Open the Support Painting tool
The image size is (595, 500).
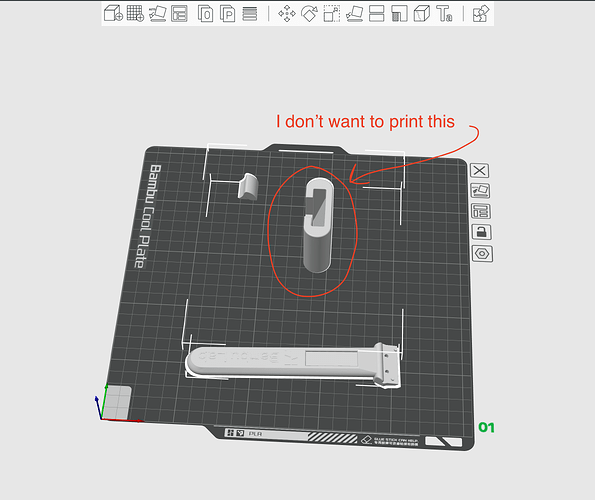pos(399,14)
